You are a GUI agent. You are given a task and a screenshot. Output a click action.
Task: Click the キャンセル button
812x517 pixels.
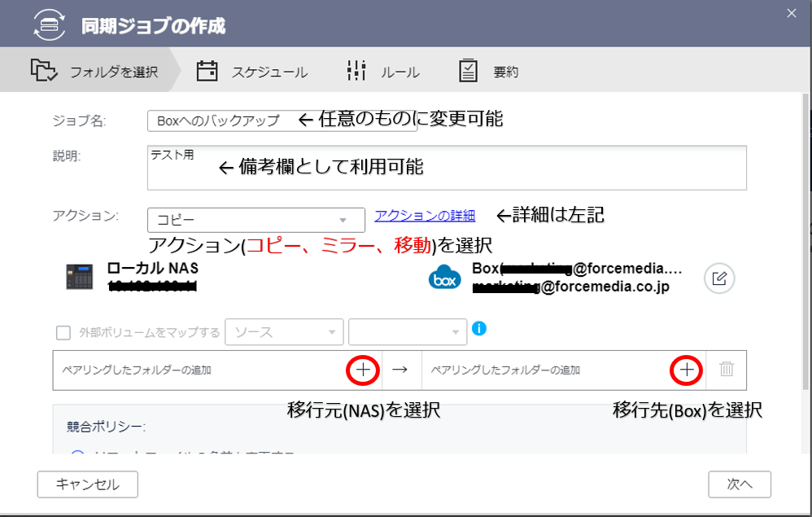click(x=87, y=484)
